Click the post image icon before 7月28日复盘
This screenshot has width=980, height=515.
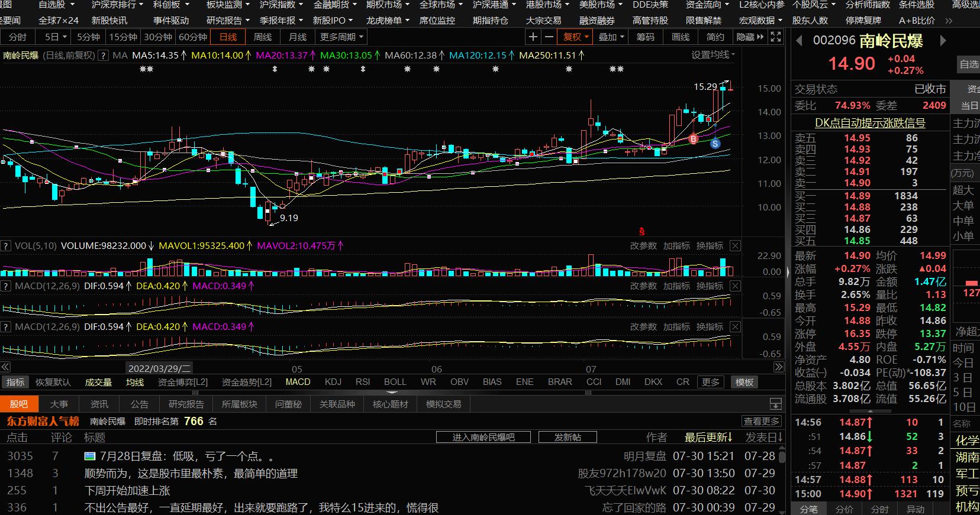coord(90,456)
